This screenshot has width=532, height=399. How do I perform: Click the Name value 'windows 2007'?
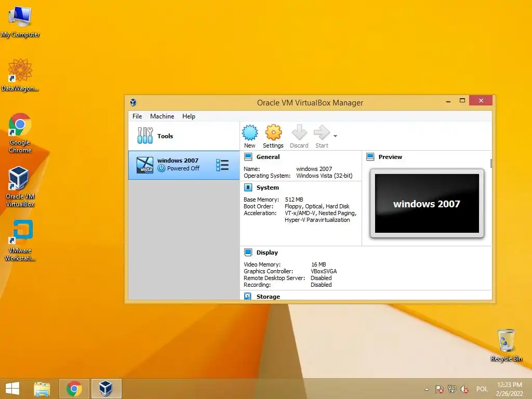coord(314,169)
